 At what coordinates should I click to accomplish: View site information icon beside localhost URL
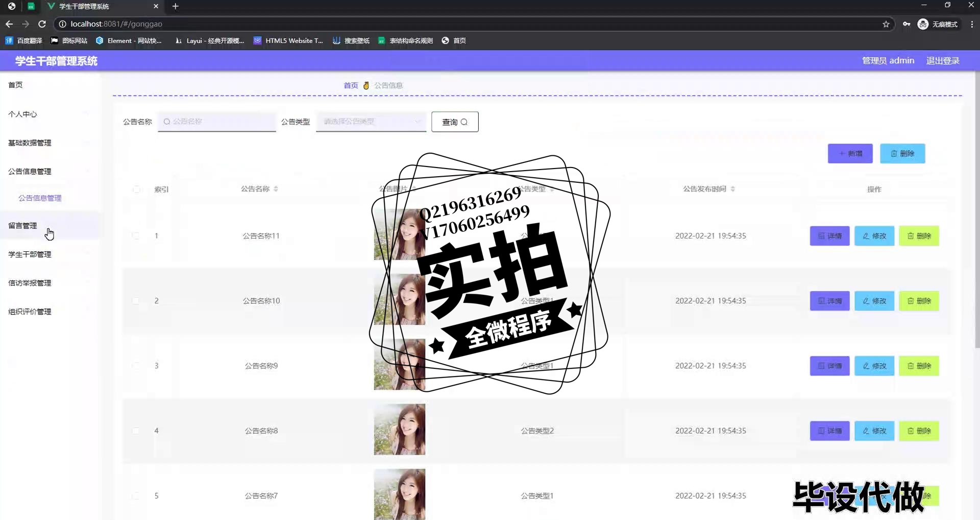coord(62,24)
